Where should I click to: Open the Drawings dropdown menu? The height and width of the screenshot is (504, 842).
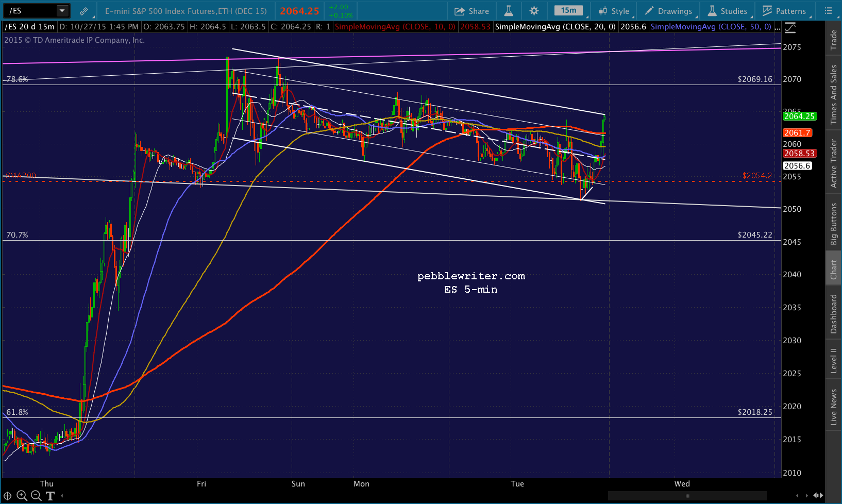pos(669,11)
